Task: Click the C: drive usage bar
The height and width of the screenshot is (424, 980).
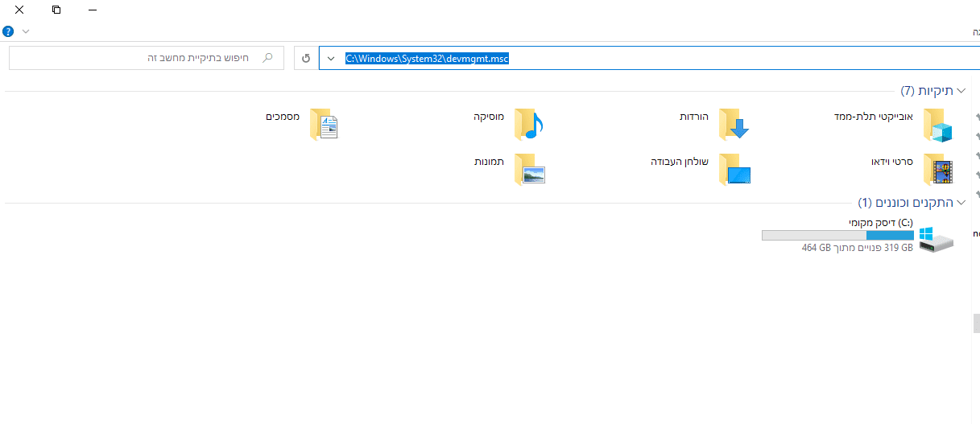Action: pos(837,235)
